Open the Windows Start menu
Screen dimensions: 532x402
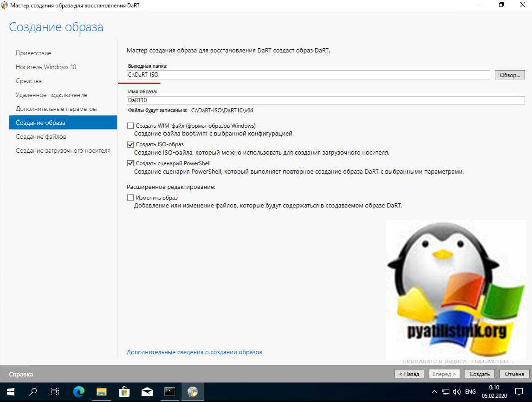click(x=10, y=391)
